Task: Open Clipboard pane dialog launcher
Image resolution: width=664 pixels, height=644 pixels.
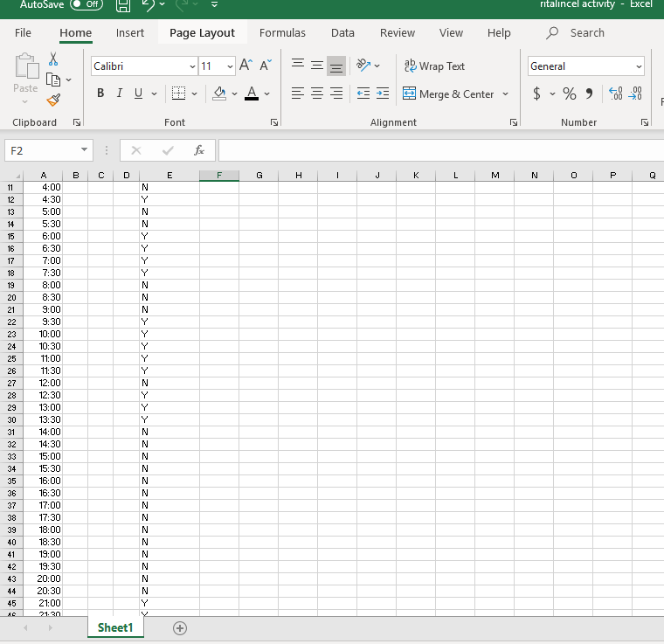Action: [77, 122]
